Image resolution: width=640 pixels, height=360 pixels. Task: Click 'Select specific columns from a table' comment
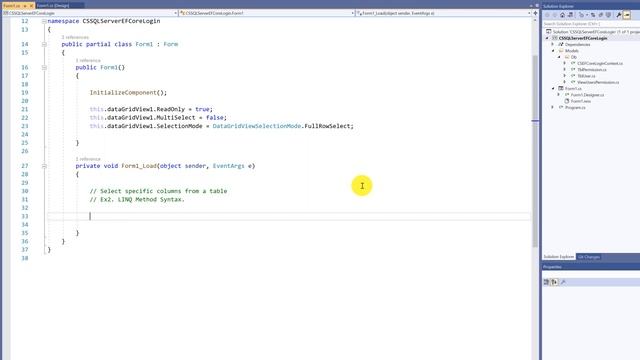(x=163, y=191)
